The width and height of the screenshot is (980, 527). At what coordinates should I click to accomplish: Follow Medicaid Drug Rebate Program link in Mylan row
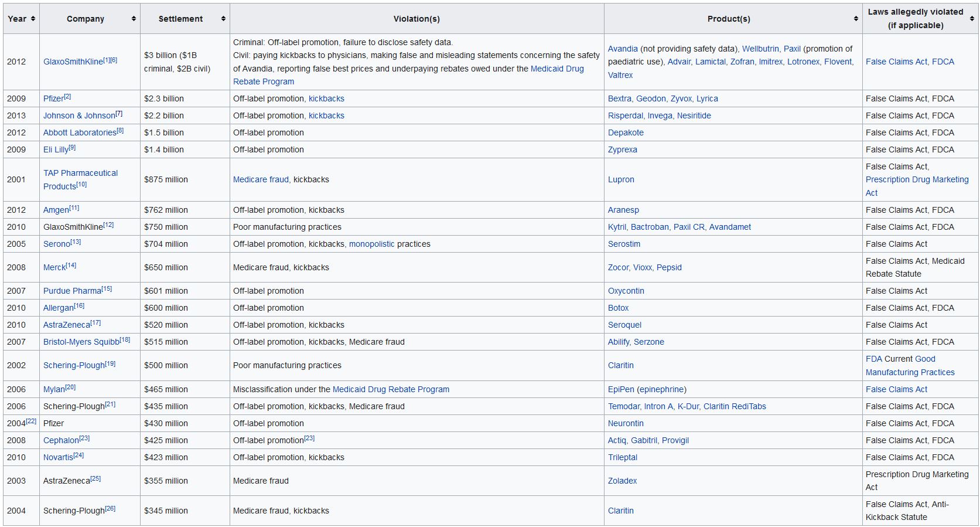click(391, 389)
